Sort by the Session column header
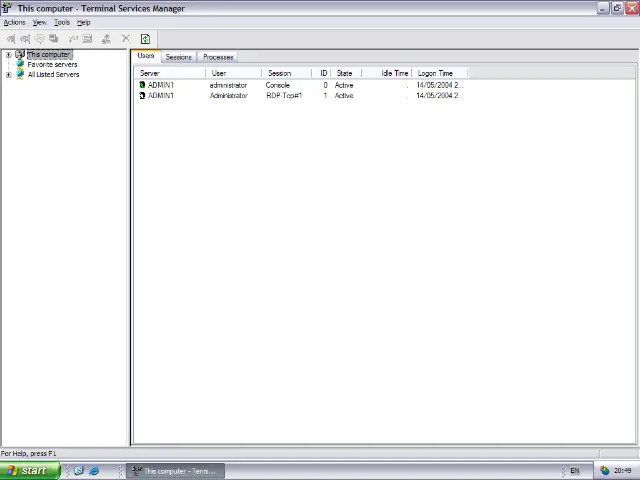The height and width of the screenshot is (480, 640). (287, 73)
